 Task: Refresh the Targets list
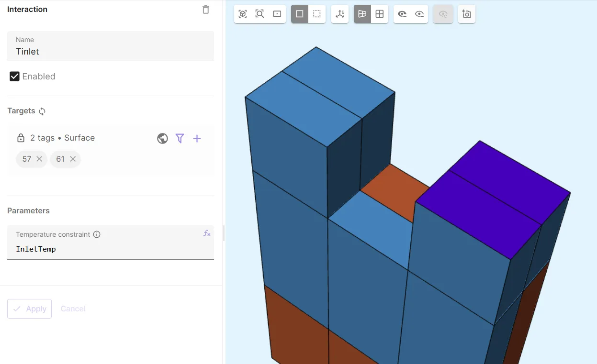pos(42,111)
